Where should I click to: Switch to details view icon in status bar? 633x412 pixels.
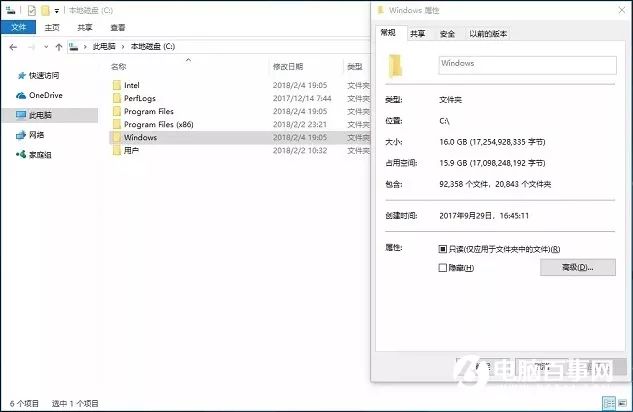(609, 403)
